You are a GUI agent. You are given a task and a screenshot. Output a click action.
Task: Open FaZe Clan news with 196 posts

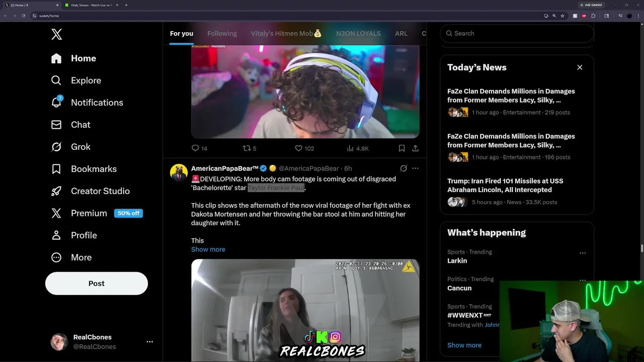pyautogui.click(x=517, y=146)
